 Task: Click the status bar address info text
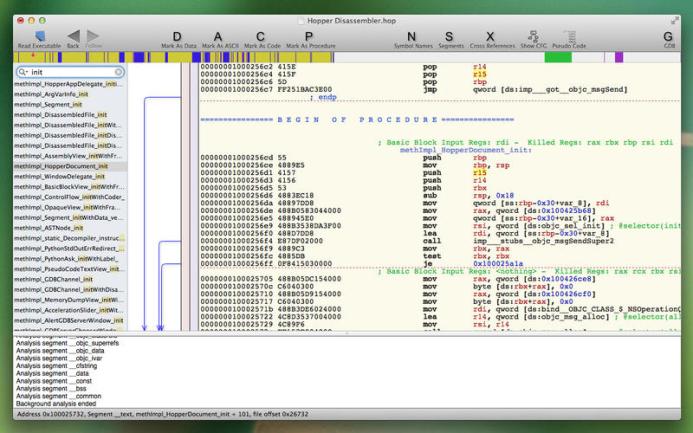[163, 414]
